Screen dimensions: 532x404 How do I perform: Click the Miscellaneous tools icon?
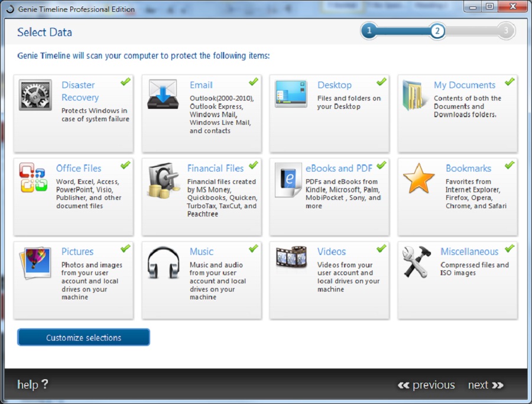pos(417,261)
